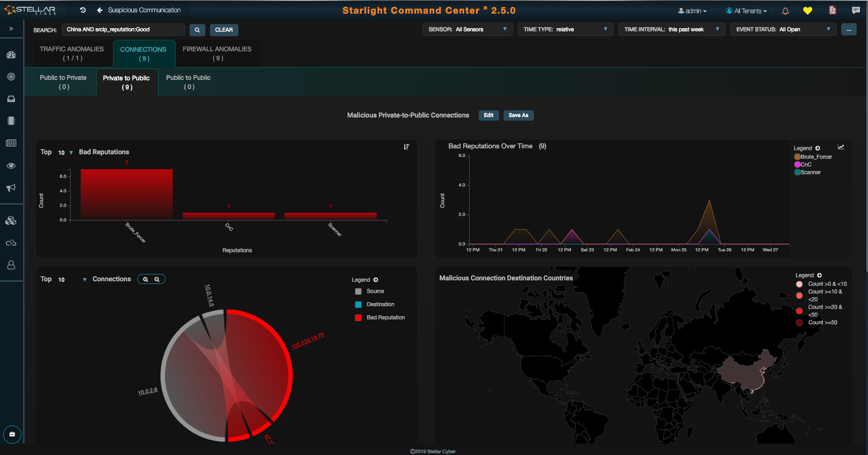Open the chip sidebar icon

point(11,121)
